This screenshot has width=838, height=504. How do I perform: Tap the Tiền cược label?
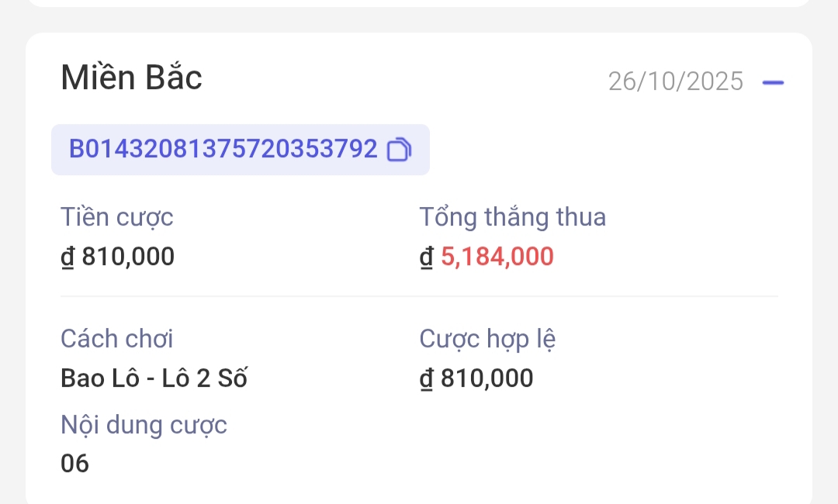point(117,218)
